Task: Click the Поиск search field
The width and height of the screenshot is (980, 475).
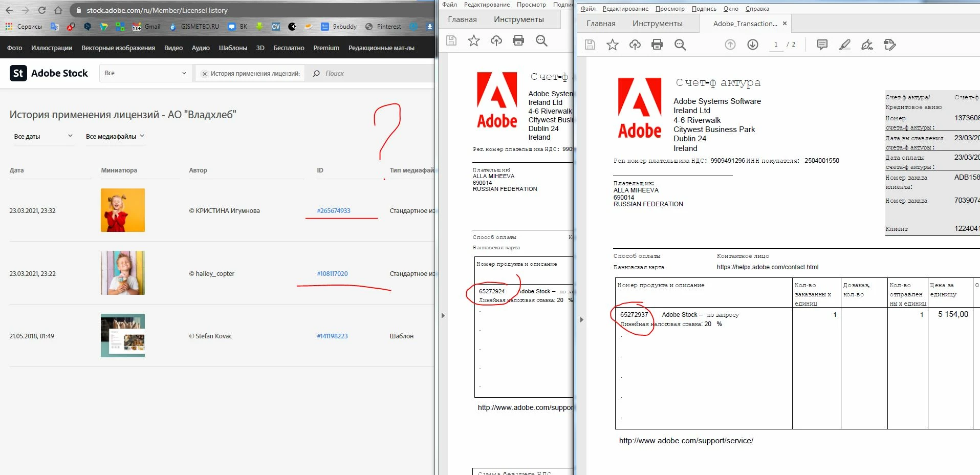Action: tap(374, 73)
